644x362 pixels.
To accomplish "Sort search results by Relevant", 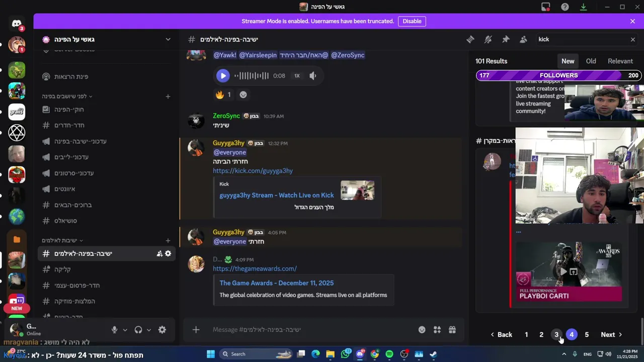I will coord(620,61).
